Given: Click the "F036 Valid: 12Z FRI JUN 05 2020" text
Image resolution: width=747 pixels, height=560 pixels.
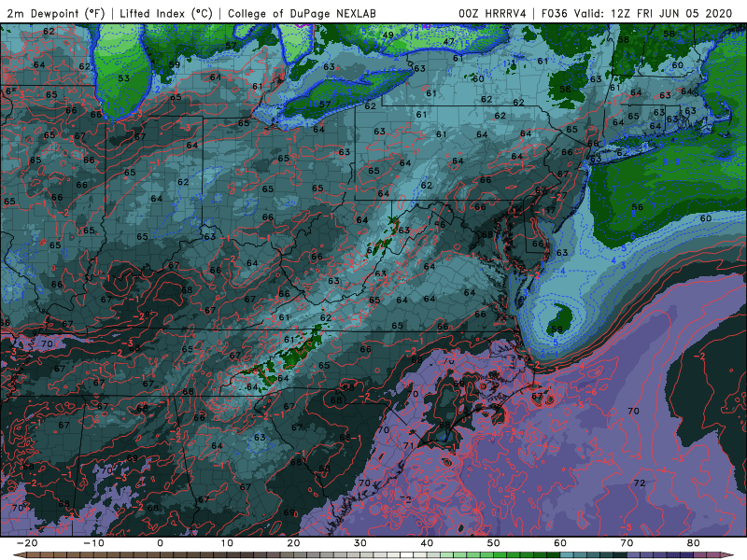Looking at the screenshot, I should 637,14.
